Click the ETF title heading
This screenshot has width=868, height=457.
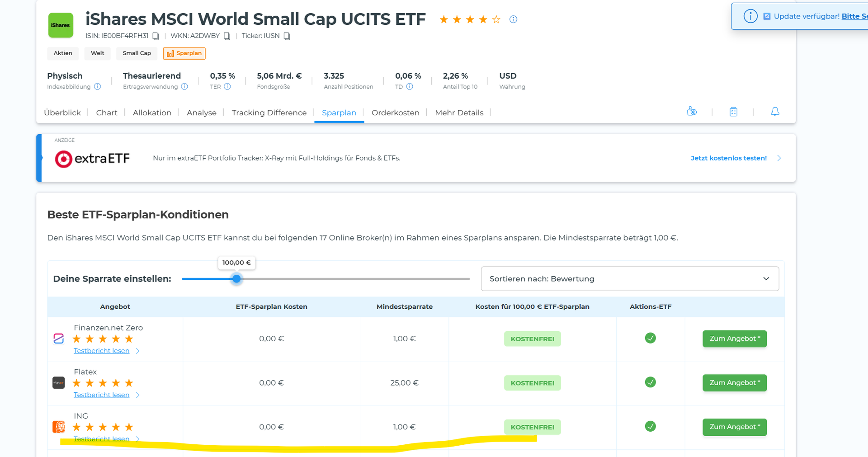255,19
